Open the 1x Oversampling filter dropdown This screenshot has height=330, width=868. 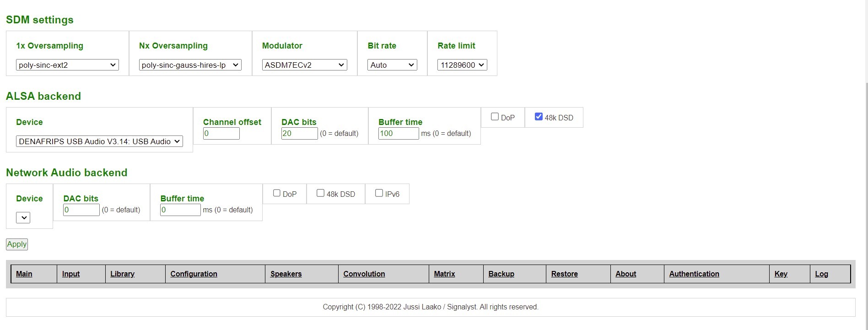pyautogui.click(x=67, y=65)
